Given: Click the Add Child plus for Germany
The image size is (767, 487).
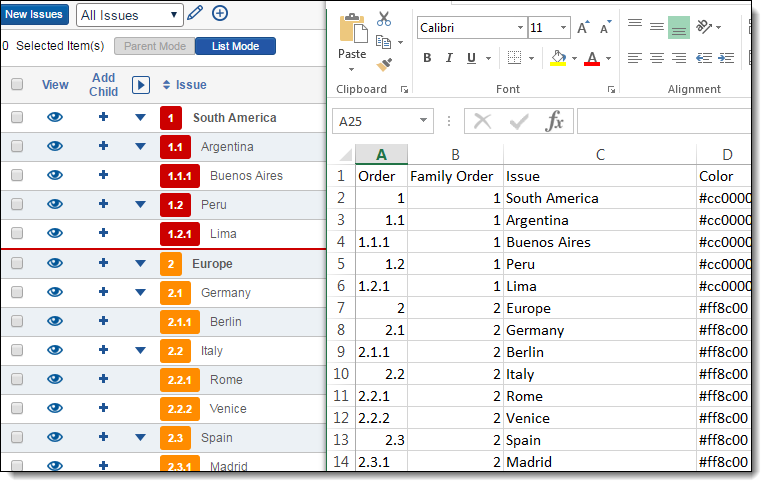Looking at the screenshot, I should click(103, 293).
